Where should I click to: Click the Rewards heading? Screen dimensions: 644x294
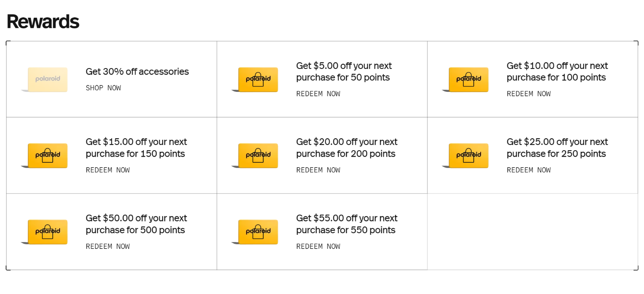[43, 22]
